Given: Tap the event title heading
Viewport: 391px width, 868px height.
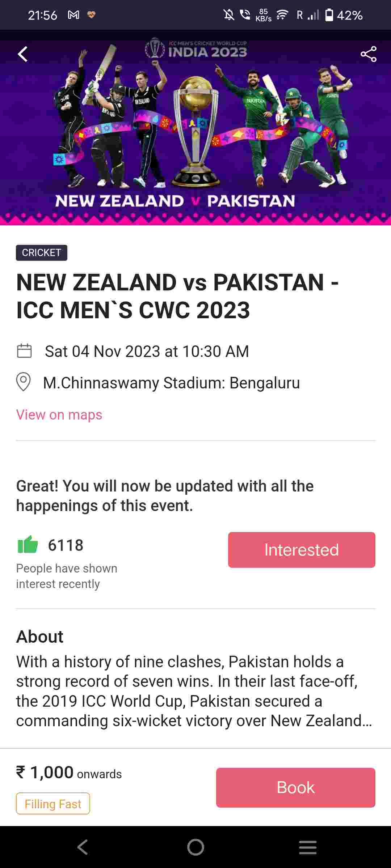Looking at the screenshot, I should [x=177, y=296].
